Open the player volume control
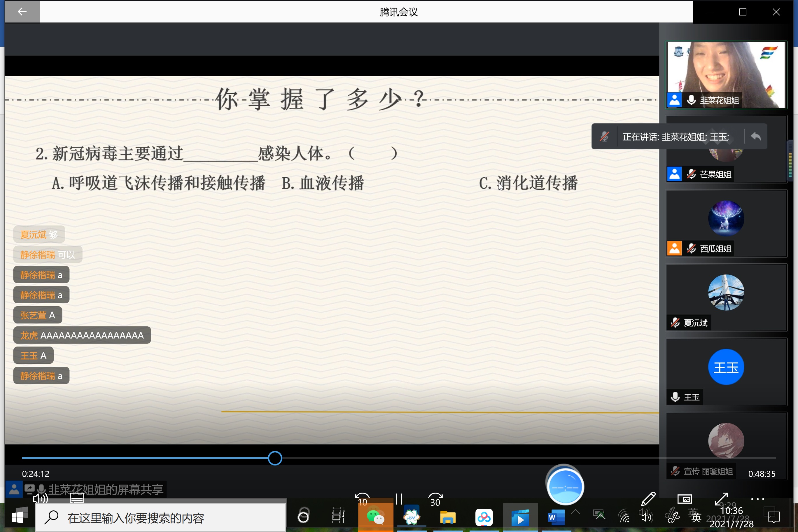 [40, 498]
